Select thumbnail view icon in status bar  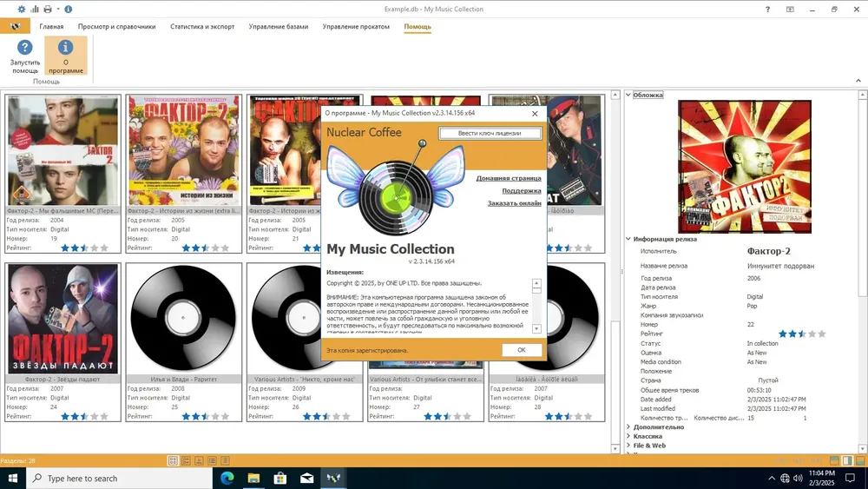click(173, 460)
